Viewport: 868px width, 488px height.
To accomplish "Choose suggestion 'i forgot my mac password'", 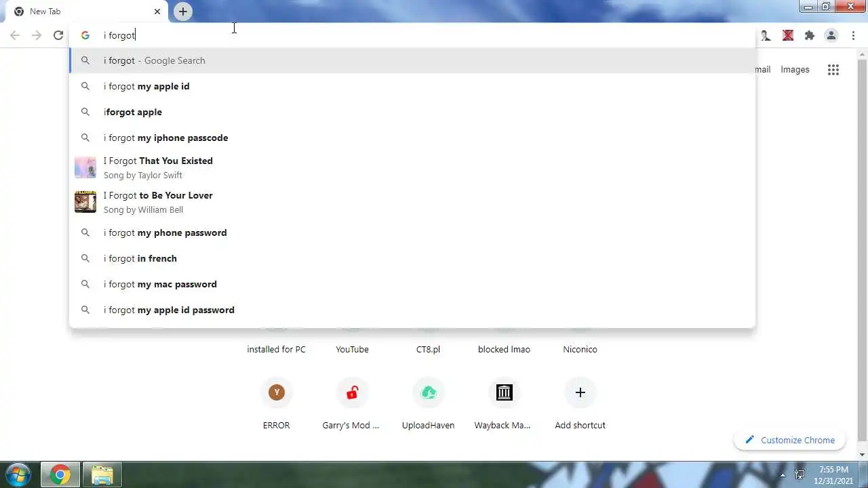I will tap(412, 284).
